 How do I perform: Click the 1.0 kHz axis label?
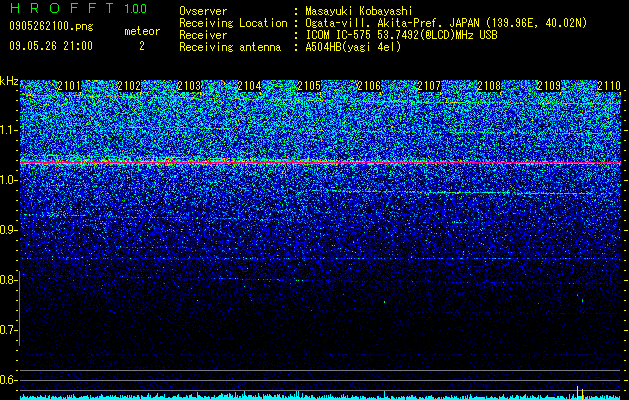(x=9, y=180)
